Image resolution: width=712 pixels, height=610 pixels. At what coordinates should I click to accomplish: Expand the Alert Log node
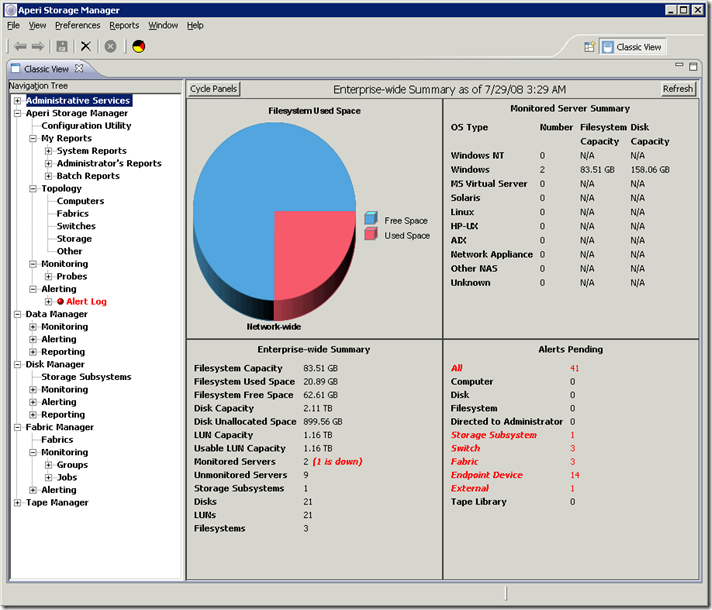48,302
